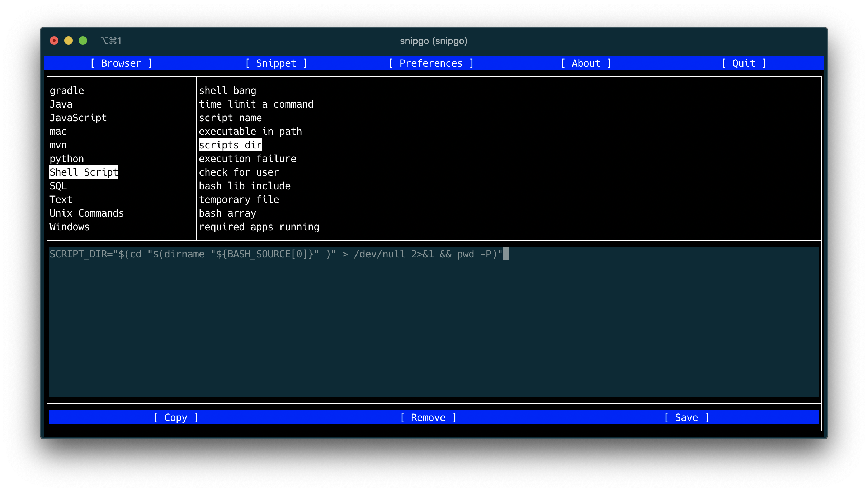Open the Browser menu
This screenshot has width=868, height=492.
point(121,63)
